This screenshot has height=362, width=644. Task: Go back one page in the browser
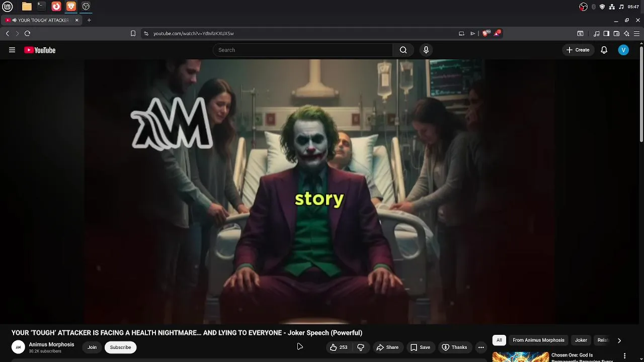pyautogui.click(x=8, y=33)
